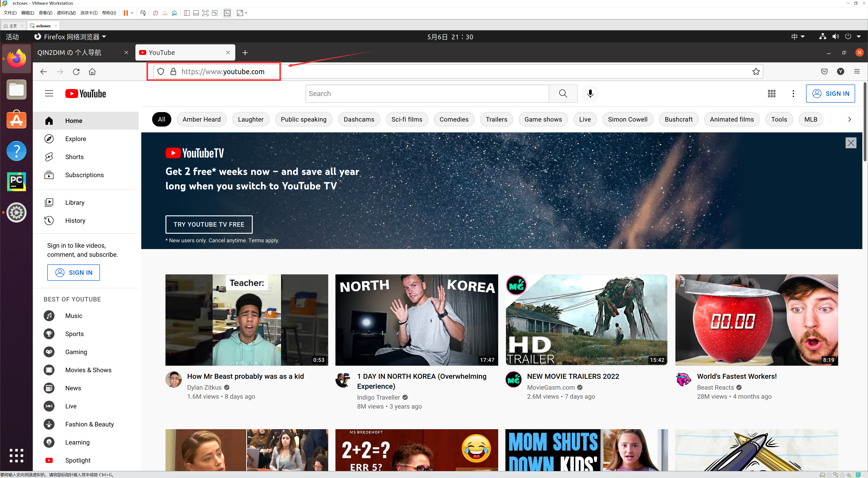Select the Amber Heard filter chip
This screenshot has width=868, height=478.
201,119
